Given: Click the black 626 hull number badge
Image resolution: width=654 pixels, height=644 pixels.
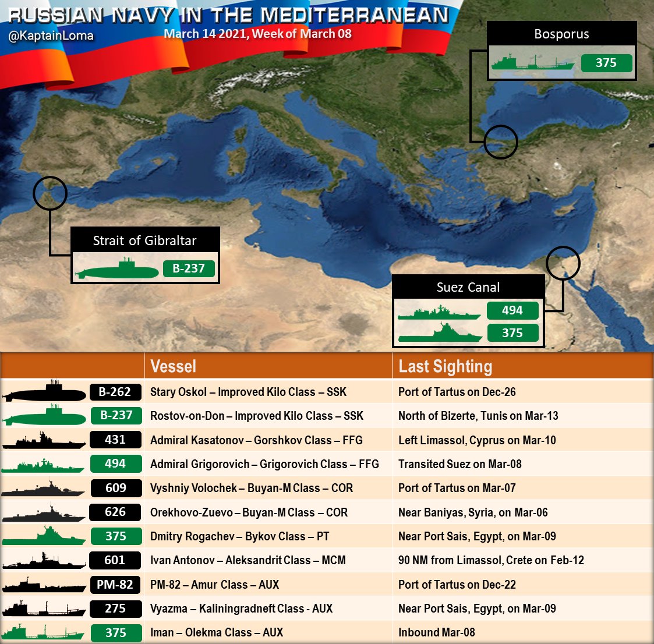Looking at the screenshot, I should tap(115, 512).
